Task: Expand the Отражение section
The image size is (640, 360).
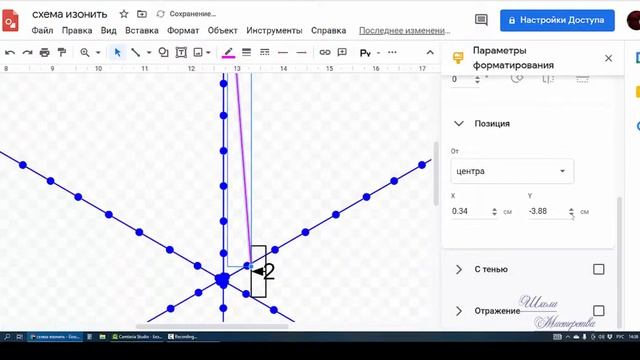Action: pyautogui.click(x=459, y=311)
